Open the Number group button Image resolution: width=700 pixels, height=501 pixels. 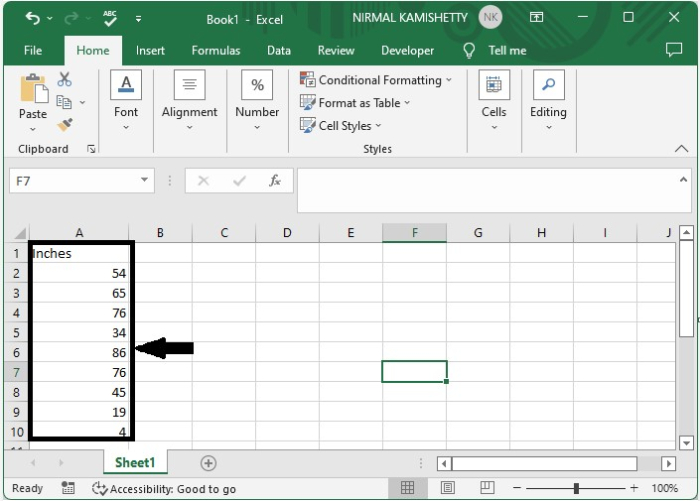point(257,100)
